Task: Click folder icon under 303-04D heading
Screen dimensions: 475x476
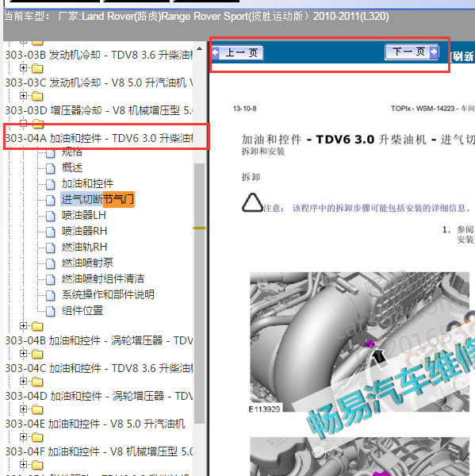Action: pos(37,409)
